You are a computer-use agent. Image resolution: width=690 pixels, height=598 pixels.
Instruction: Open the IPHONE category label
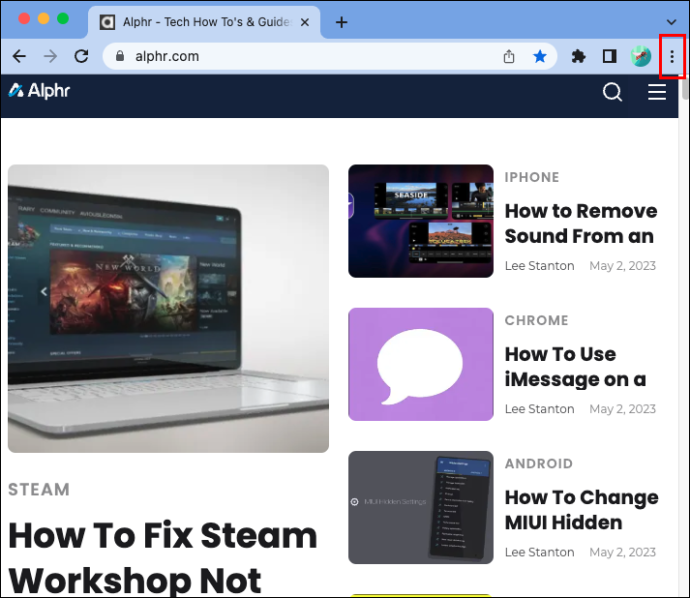click(x=532, y=177)
